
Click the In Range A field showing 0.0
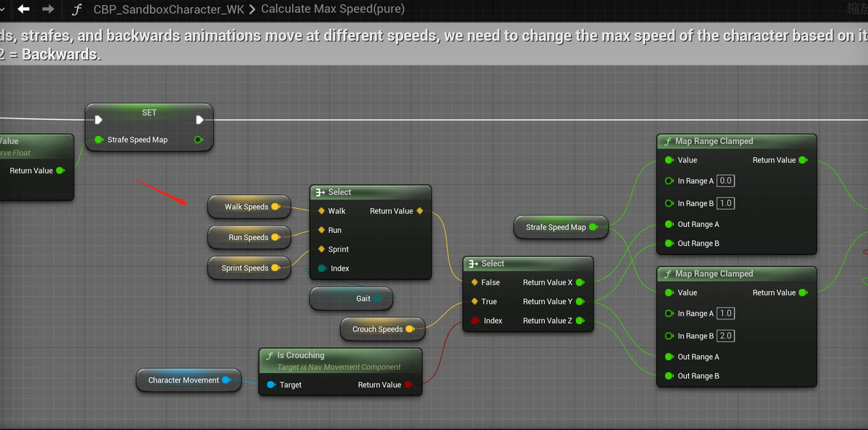point(725,181)
